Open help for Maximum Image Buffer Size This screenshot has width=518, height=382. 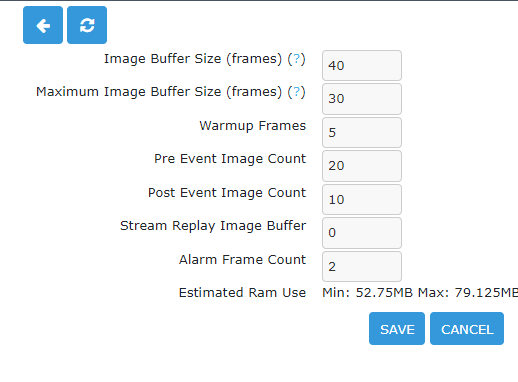(x=296, y=92)
